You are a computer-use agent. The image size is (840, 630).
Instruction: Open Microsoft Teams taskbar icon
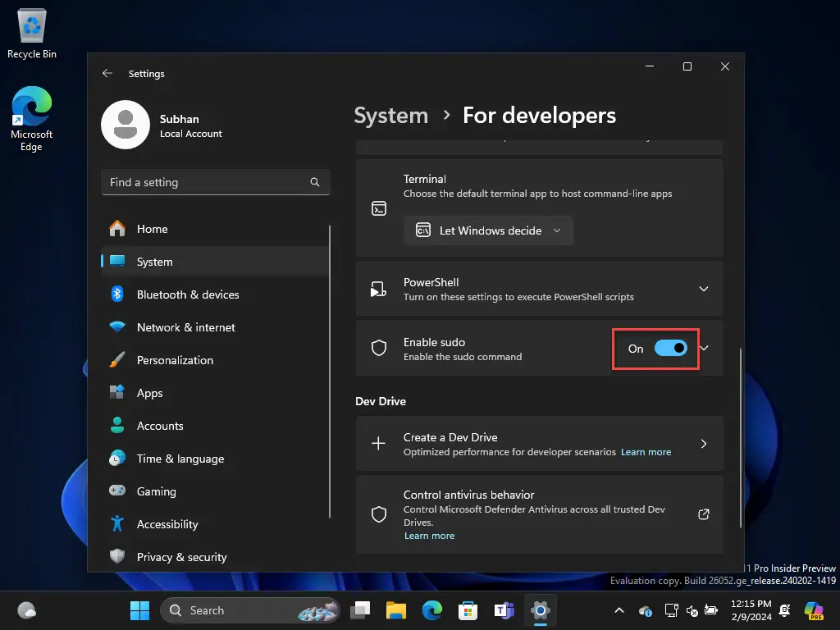[x=504, y=610]
